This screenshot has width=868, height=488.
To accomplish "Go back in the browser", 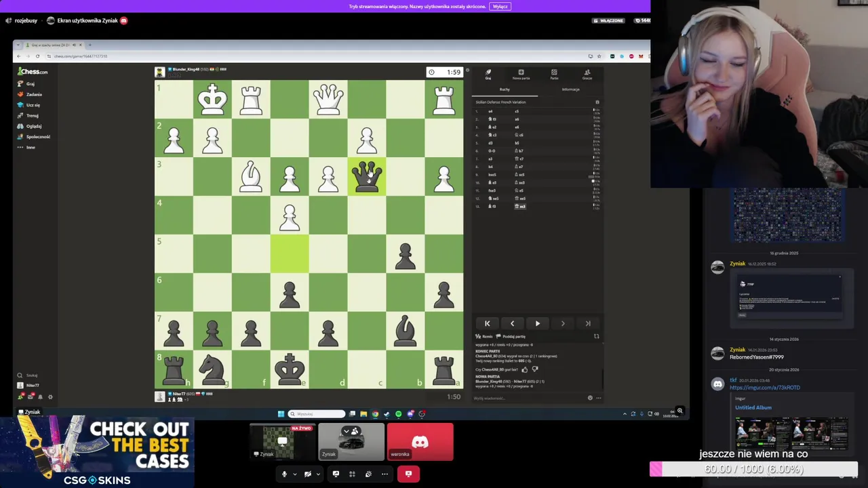I will click(19, 56).
